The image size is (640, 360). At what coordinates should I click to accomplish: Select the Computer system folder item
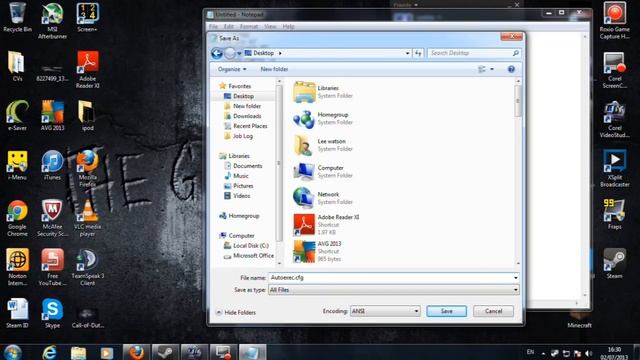click(322, 171)
